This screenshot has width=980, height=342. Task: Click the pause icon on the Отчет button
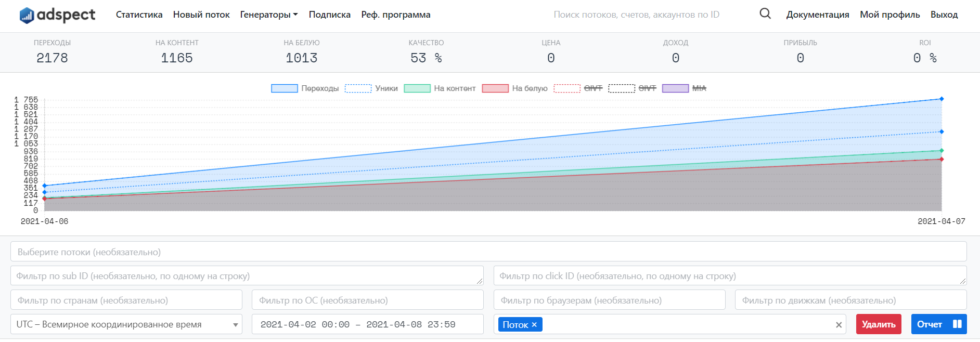pyautogui.click(x=957, y=324)
